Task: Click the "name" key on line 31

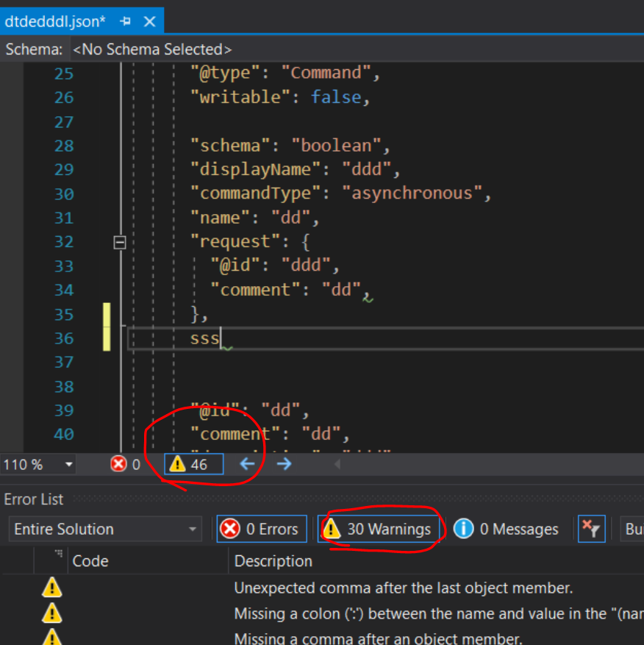Action: click(x=220, y=217)
